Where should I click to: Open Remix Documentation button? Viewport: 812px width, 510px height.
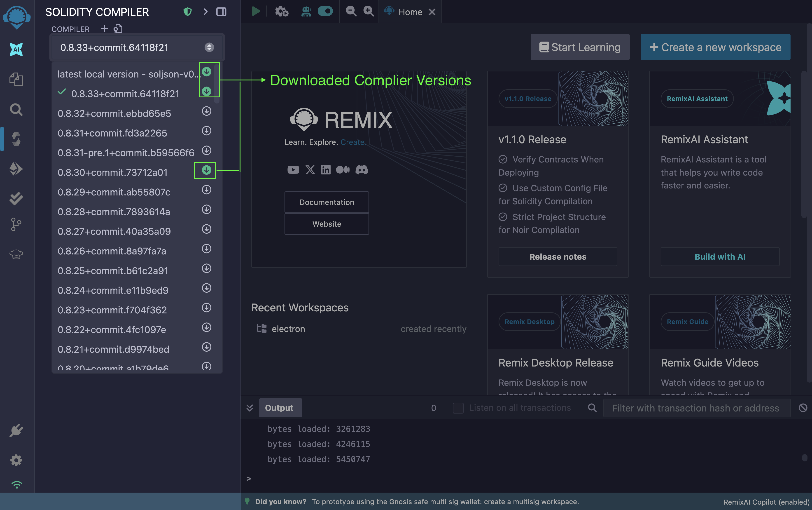click(327, 202)
